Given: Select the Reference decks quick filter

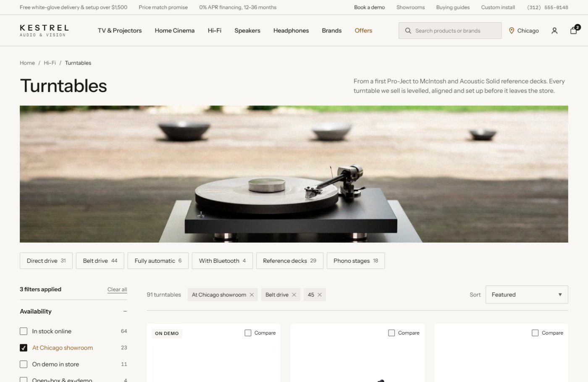Looking at the screenshot, I should (x=290, y=261).
